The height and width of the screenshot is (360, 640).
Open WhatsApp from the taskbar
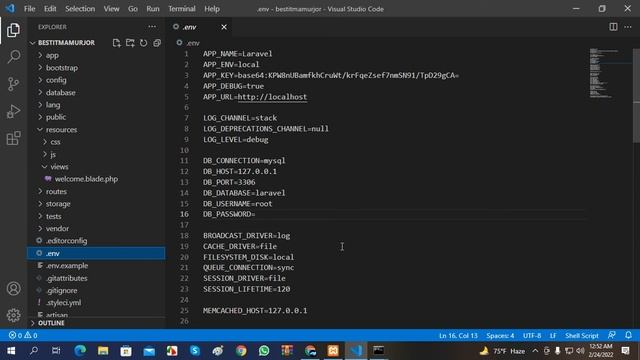coord(264,351)
